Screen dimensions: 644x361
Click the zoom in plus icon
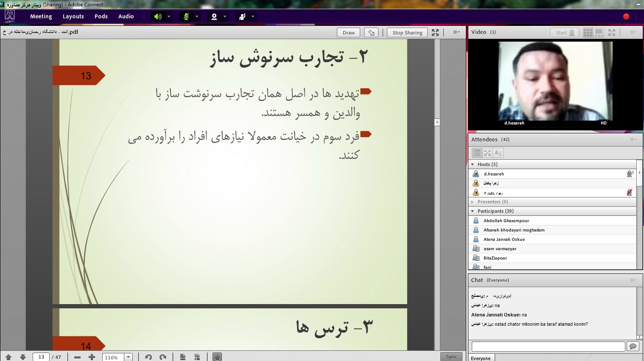pos(92,357)
